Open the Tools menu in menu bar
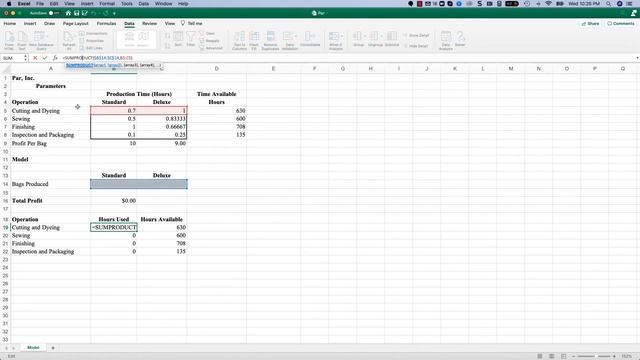 [x=127, y=4]
